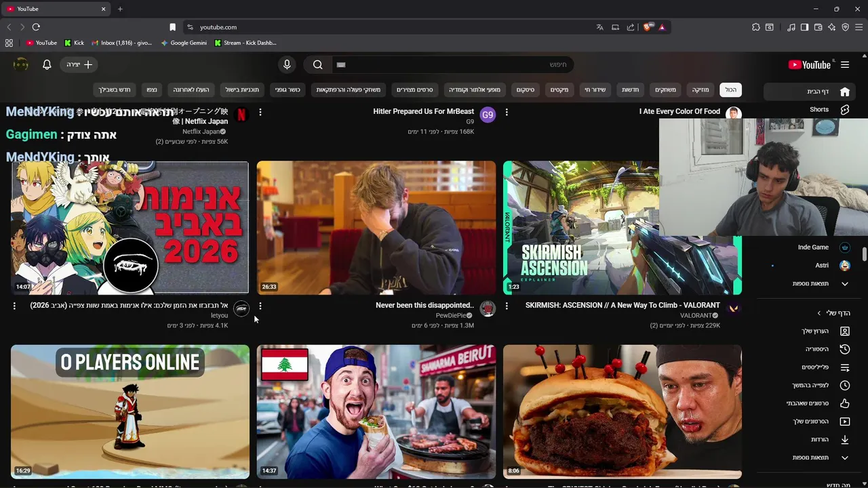Click the address bar URL youtube.com
This screenshot has width=868, height=488.
(x=218, y=27)
